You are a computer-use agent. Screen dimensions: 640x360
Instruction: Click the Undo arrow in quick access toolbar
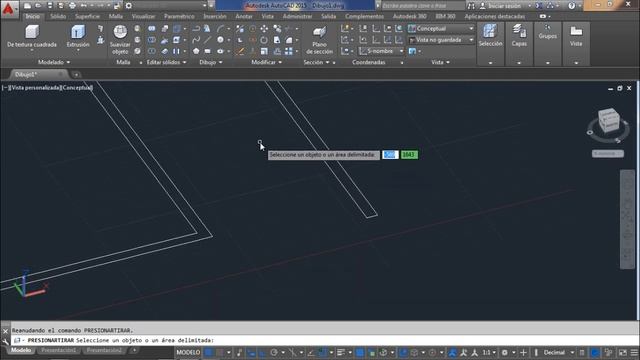point(83,6)
